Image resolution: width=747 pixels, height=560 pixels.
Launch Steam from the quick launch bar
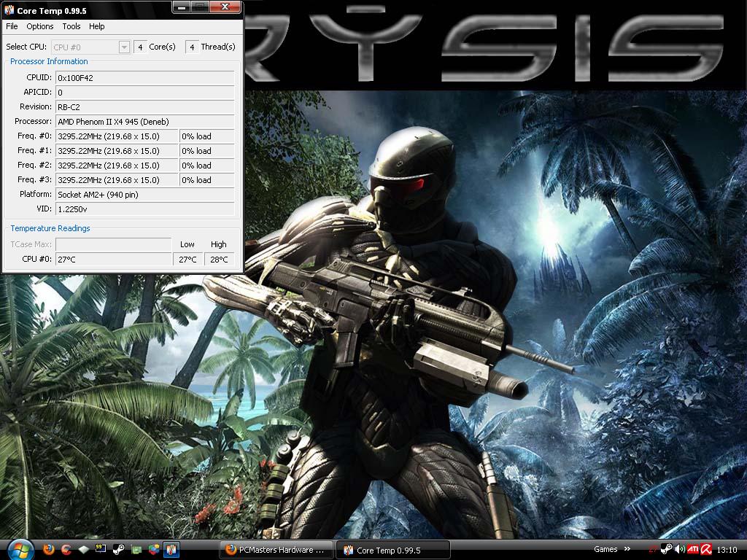118,550
